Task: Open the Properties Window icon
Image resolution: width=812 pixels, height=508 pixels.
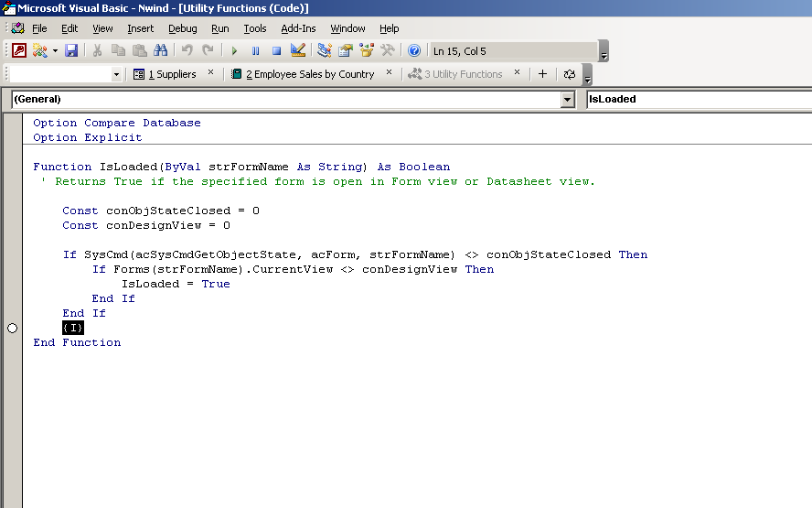Action: click(346, 50)
